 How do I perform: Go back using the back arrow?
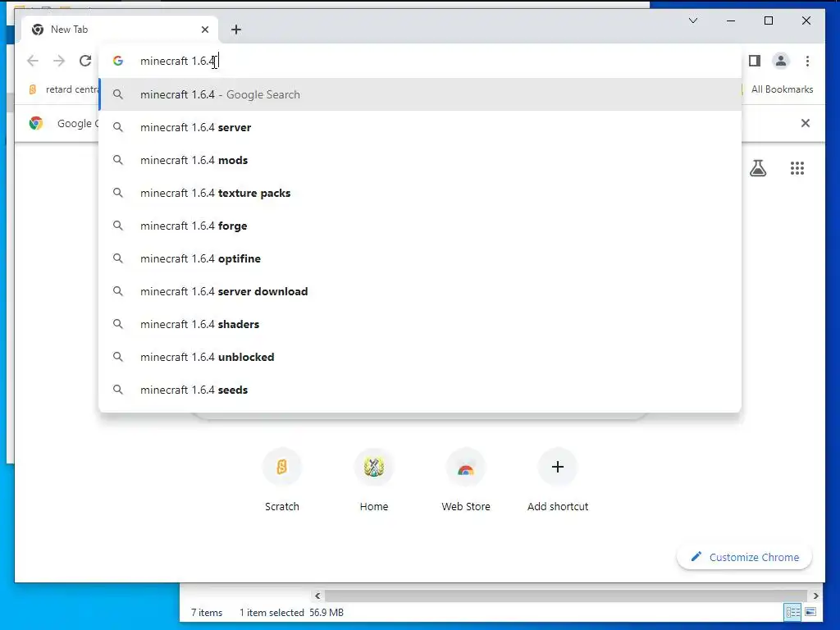(33, 61)
